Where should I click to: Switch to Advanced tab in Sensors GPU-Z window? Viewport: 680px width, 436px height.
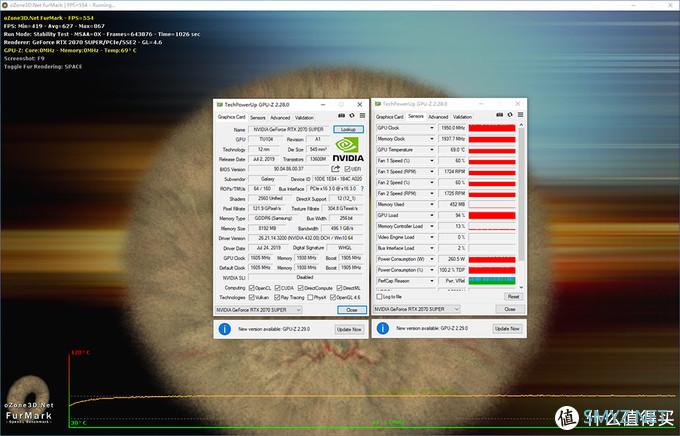438,117
